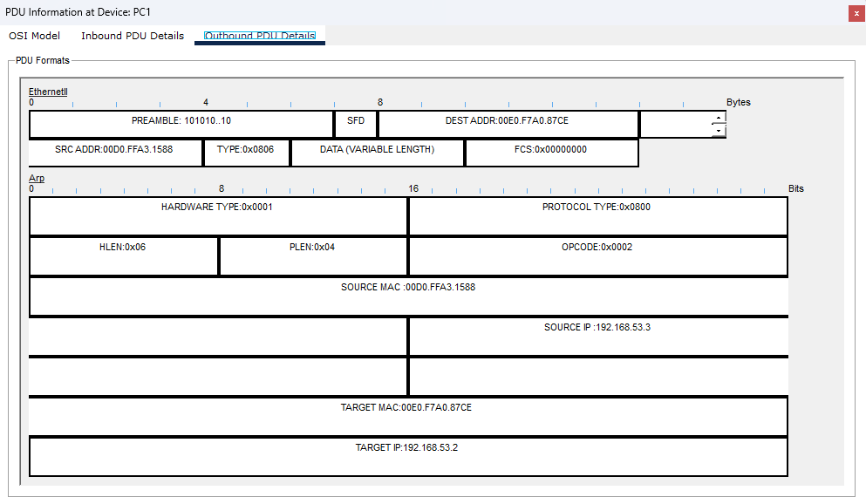Viewport: 866px width, 504px height.
Task: Click the PDU Formats group label
Action: pos(43,60)
